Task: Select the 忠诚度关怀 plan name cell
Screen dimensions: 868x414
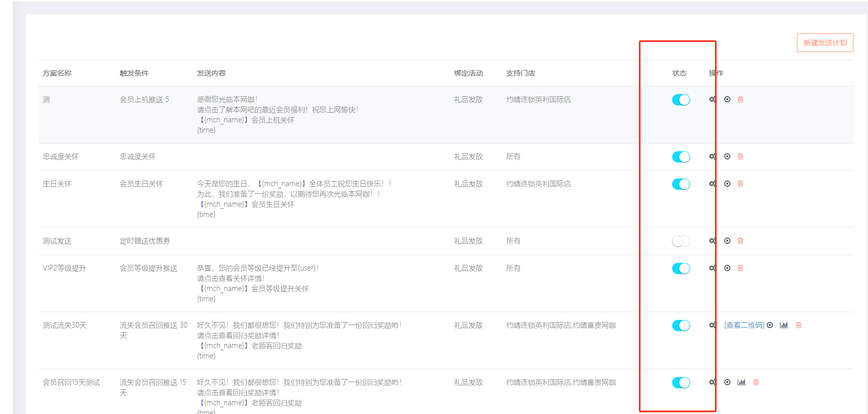Action: (x=61, y=156)
